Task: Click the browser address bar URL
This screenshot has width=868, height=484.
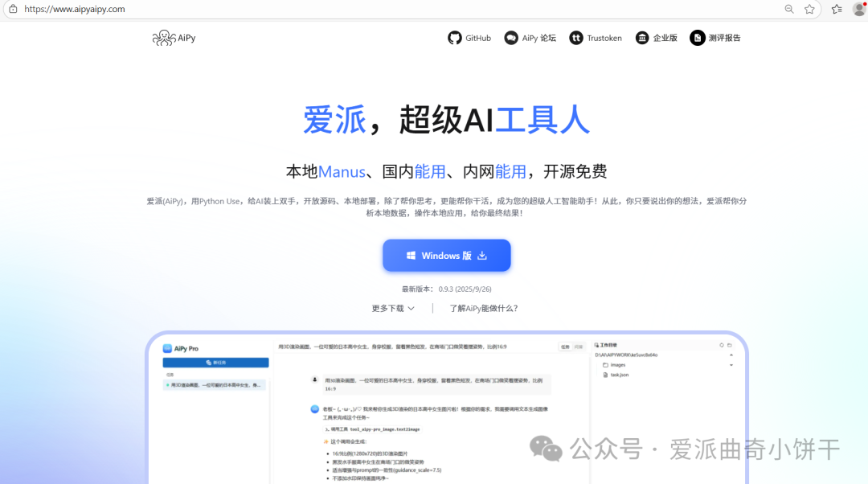Action: pyautogui.click(x=75, y=9)
